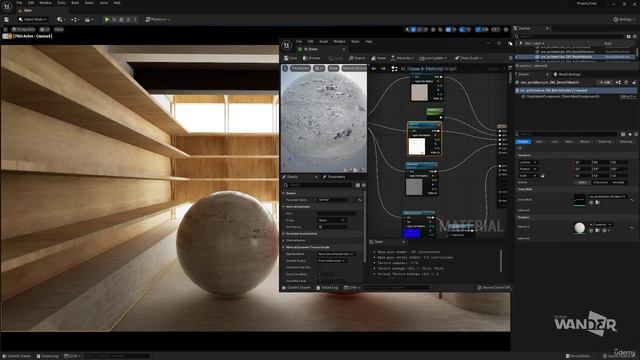This screenshot has height=360, width=640.
Task: Open the main editor Actor menu
Action: point(104,3)
